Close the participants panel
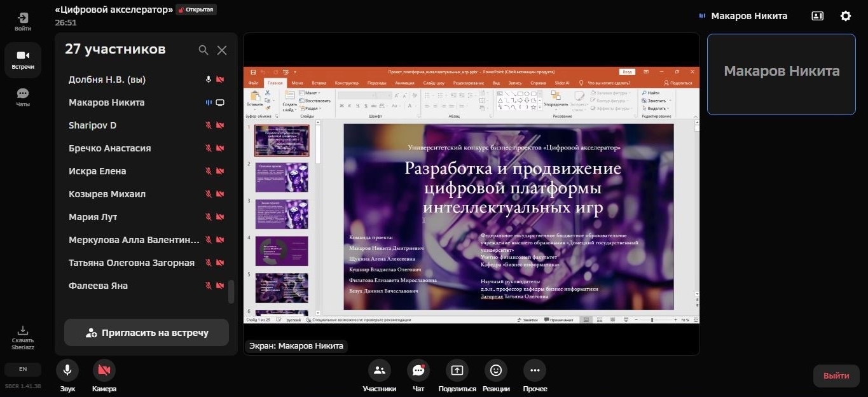 (x=222, y=50)
